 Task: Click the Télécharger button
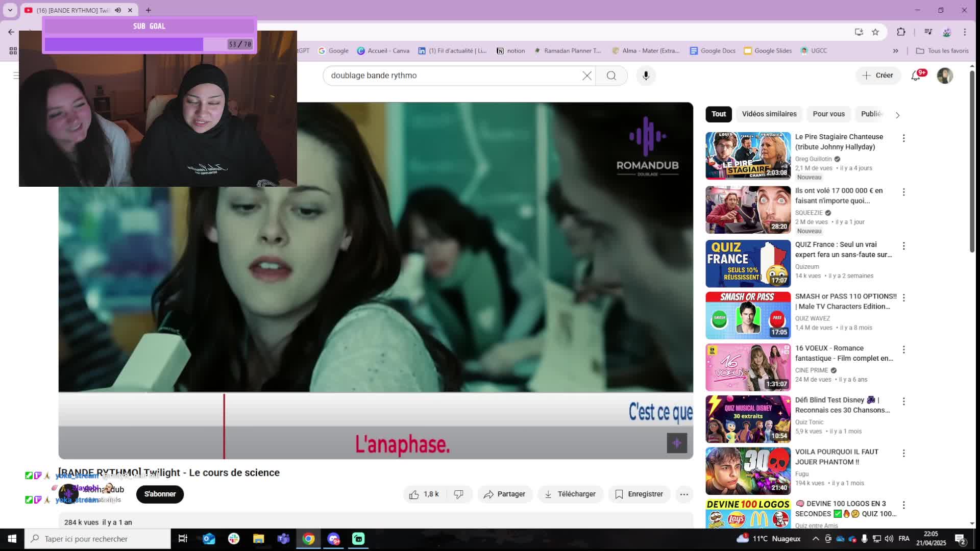(570, 494)
